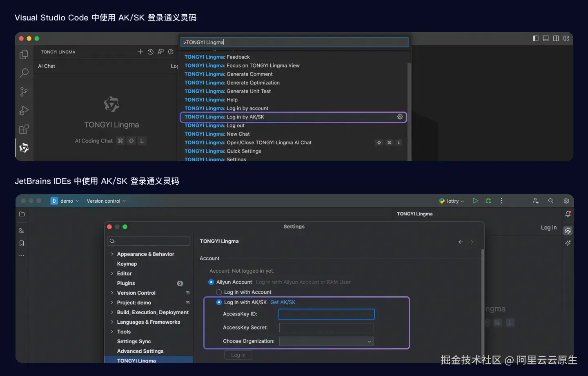
Task: Click the back arrow in Settings dialog
Action: 461,242
